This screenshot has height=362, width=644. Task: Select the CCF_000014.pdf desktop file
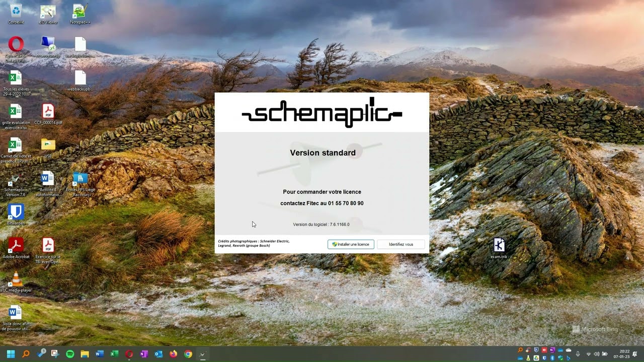pos(48,114)
